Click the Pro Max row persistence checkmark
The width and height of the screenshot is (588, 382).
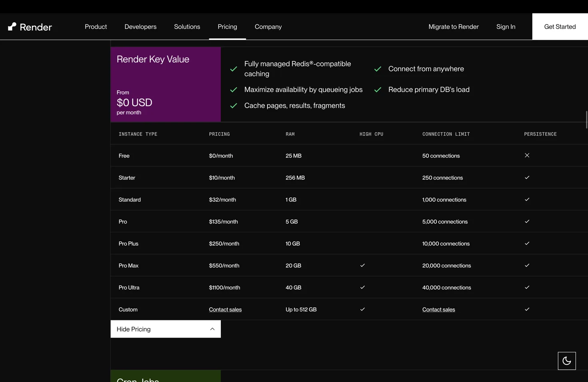527,265
